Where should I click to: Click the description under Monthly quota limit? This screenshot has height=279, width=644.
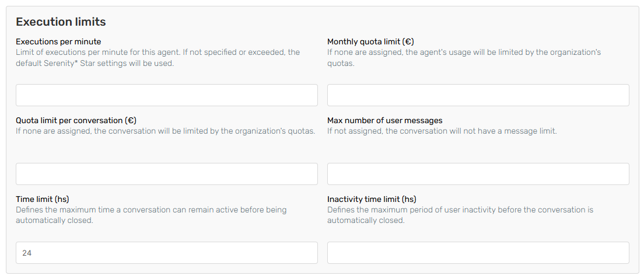(x=464, y=57)
